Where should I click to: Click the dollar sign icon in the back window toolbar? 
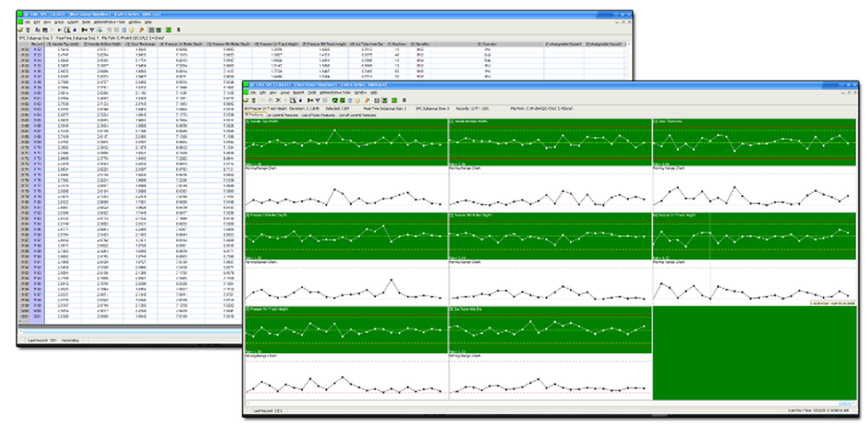coord(179,29)
